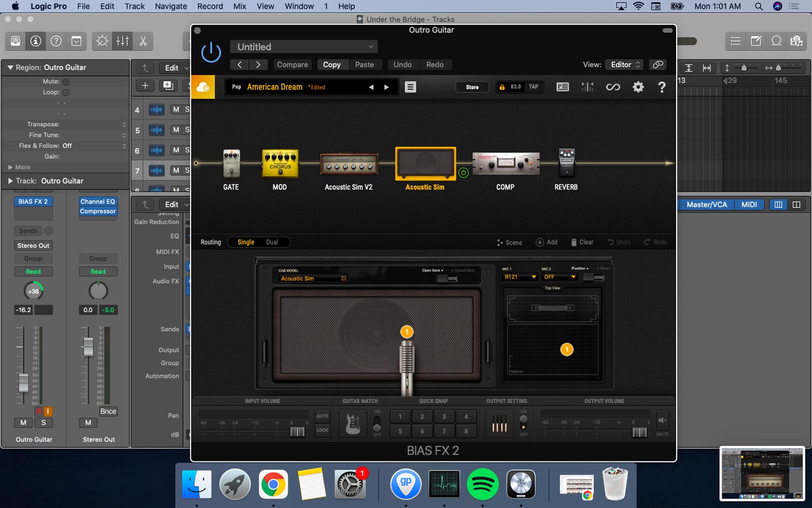Select the GATE pedal
Image resolution: width=812 pixels, height=508 pixels.
coord(231,163)
